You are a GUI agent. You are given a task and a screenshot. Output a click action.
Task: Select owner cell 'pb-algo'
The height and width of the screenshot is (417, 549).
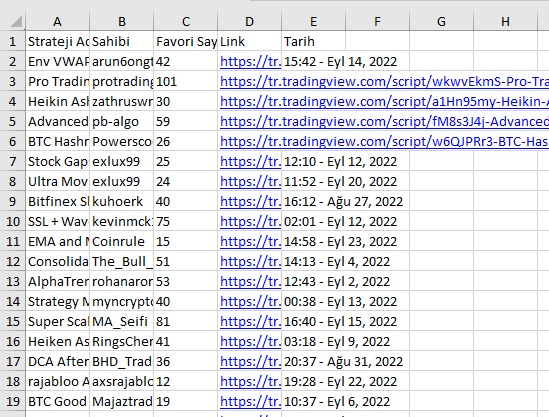[121, 121]
